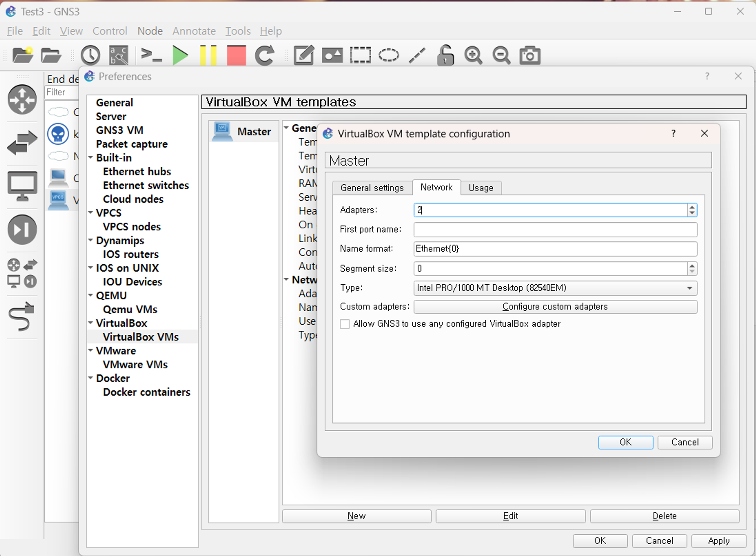Collapse the VMware tree section
The image size is (756, 556).
(x=91, y=350)
